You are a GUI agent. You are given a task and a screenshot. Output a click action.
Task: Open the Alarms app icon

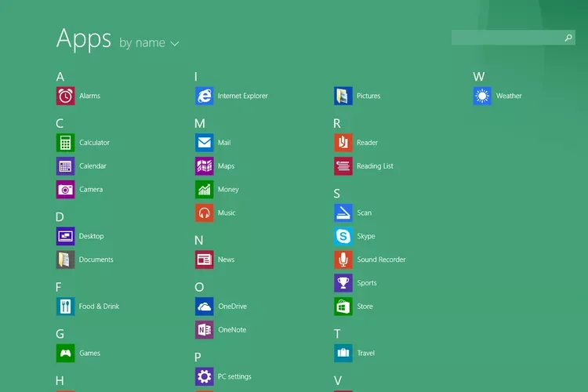click(66, 96)
